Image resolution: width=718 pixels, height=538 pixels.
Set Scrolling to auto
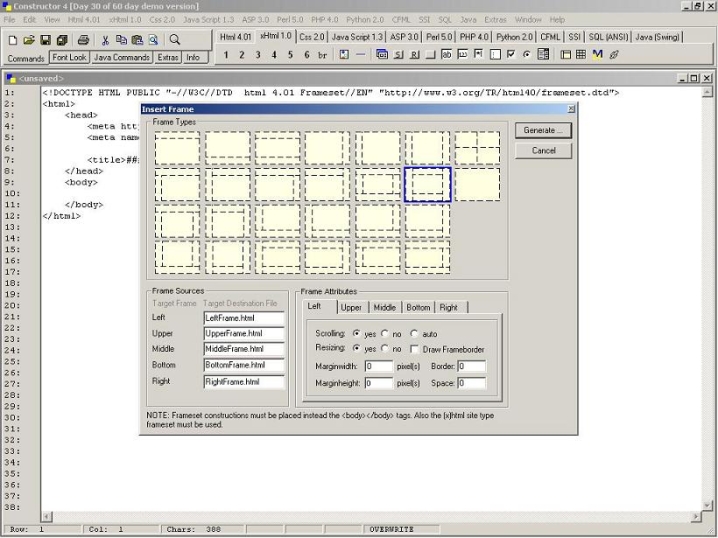tap(415, 334)
